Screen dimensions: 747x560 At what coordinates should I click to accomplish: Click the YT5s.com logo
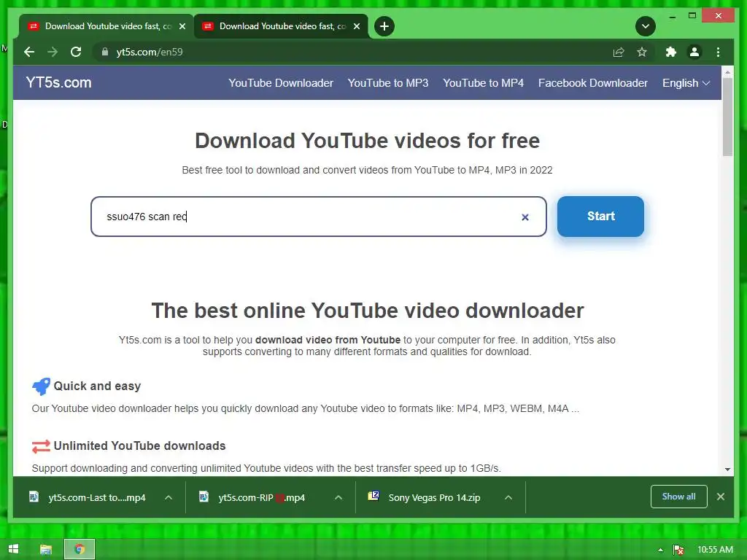[58, 82]
